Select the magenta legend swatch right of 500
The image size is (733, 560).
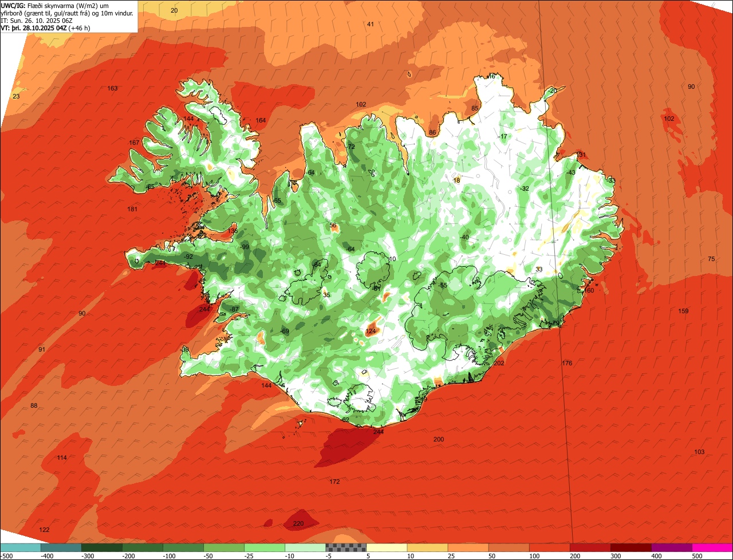point(712,548)
